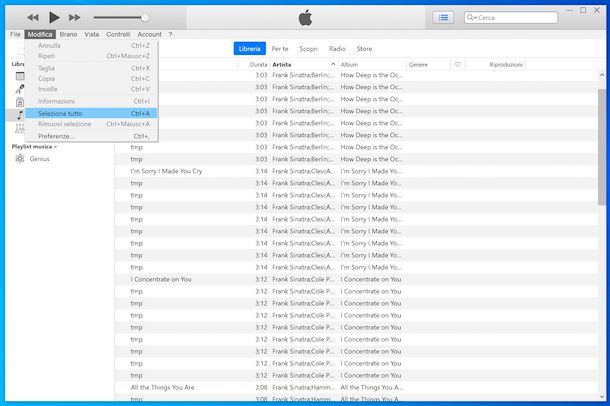Open the Controlli menu
Image resolution: width=610 pixels, height=406 pixels.
118,34
